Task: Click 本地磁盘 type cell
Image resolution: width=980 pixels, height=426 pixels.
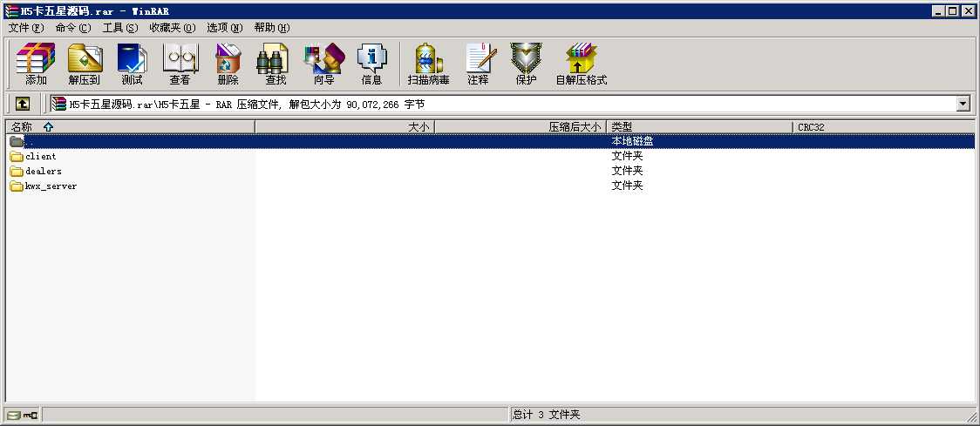Action: click(632, 141)
